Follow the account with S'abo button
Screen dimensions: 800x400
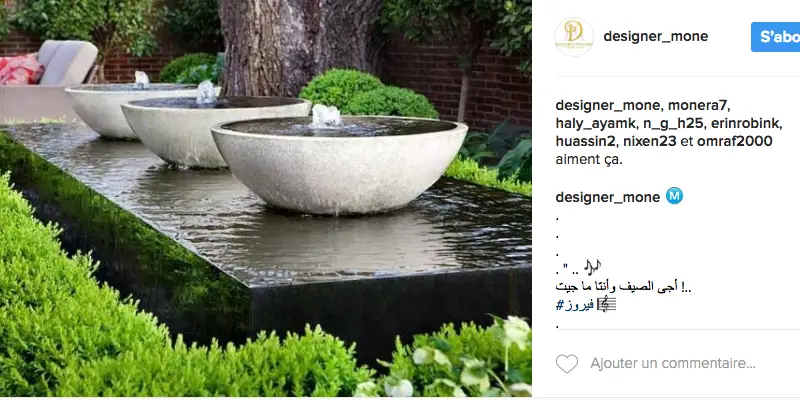point(776,37)
